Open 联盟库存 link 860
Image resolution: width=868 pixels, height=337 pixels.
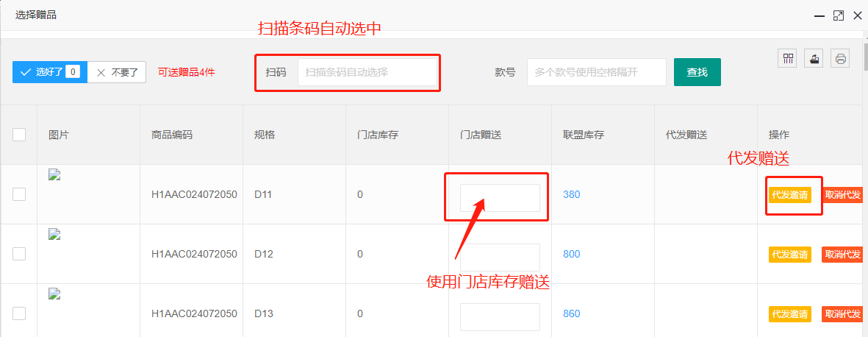coord(571,314)
